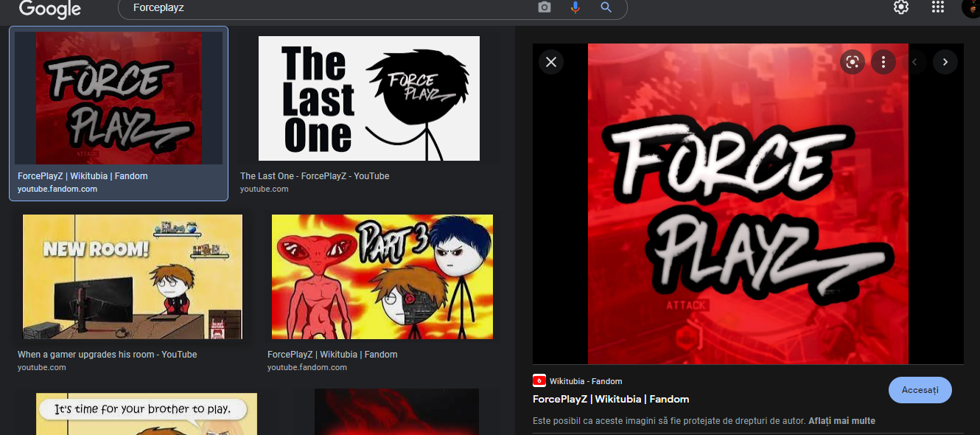Image resolution: width=980 pixels, height=435 pixels.
Task: Select the Part 3 alien cartoon thumbnail
Action: coord(382,276)
